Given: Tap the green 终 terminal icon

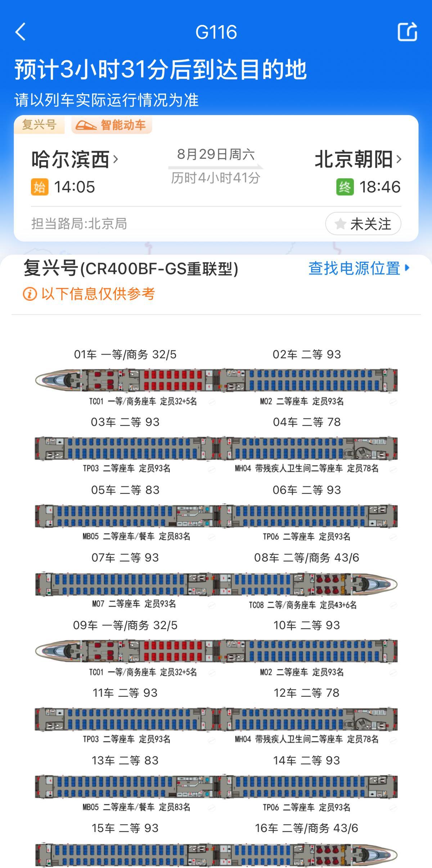Looking at the screenshot, I should 345,187.
